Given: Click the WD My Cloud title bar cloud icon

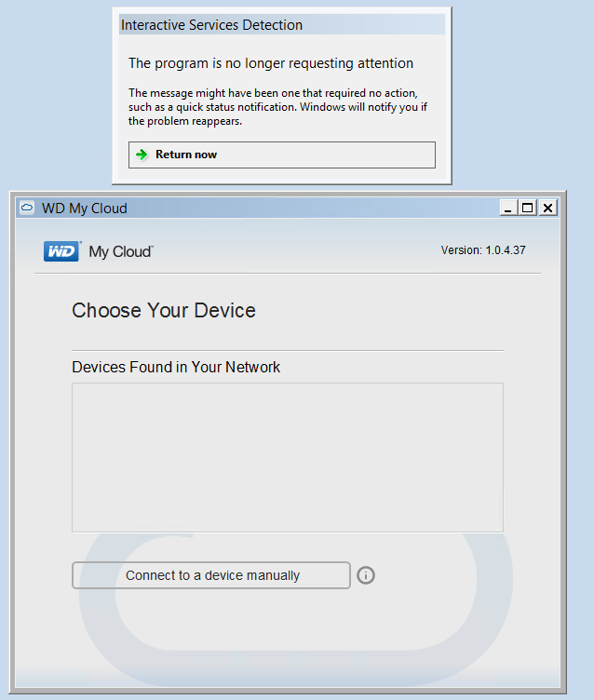Looking at the screenshot, I should tap(27, 208).
